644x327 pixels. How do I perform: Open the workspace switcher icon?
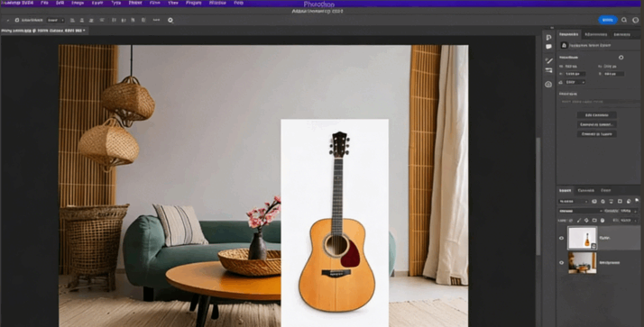635,20
